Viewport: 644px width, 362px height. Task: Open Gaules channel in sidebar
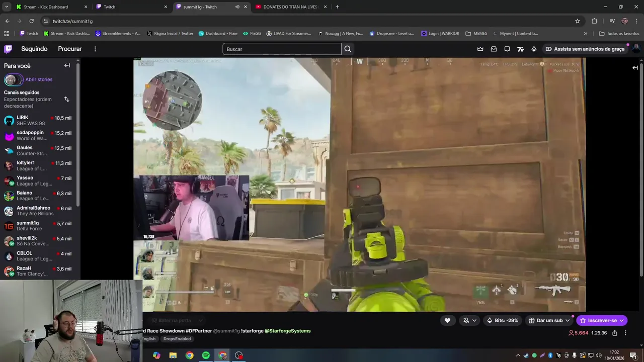click(38, 150)
